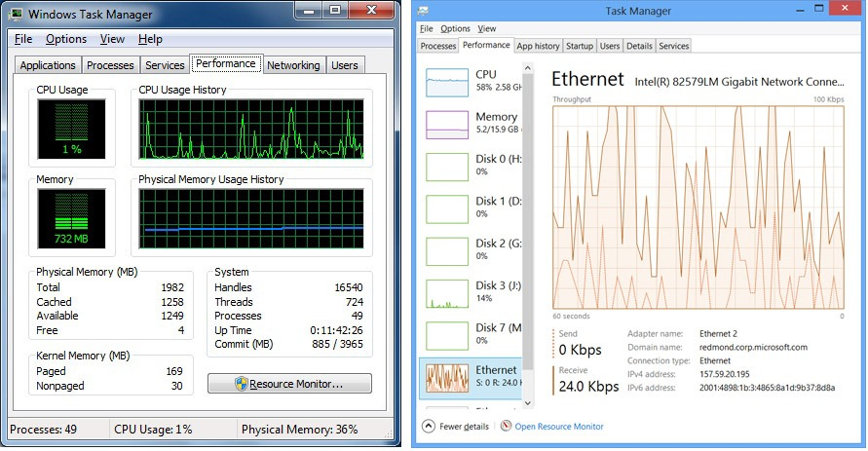Click the Open Resource Monitor link
Image resolution: width=868 pixels, height=451 pixels.
pos(558,427)
